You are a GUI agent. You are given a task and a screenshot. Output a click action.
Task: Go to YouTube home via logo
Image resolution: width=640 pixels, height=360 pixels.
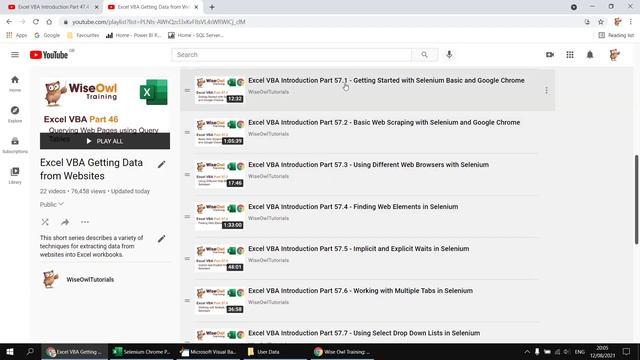(49, 55)
